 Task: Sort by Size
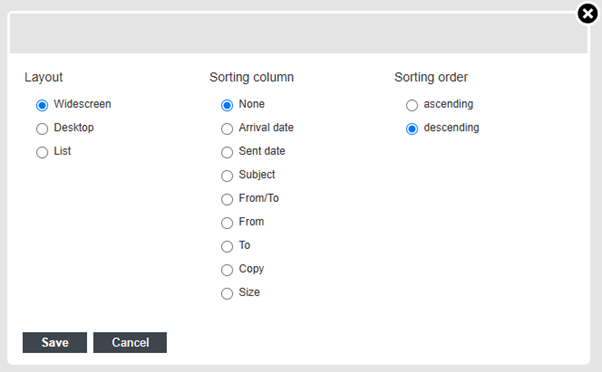(x=227, y=293)
